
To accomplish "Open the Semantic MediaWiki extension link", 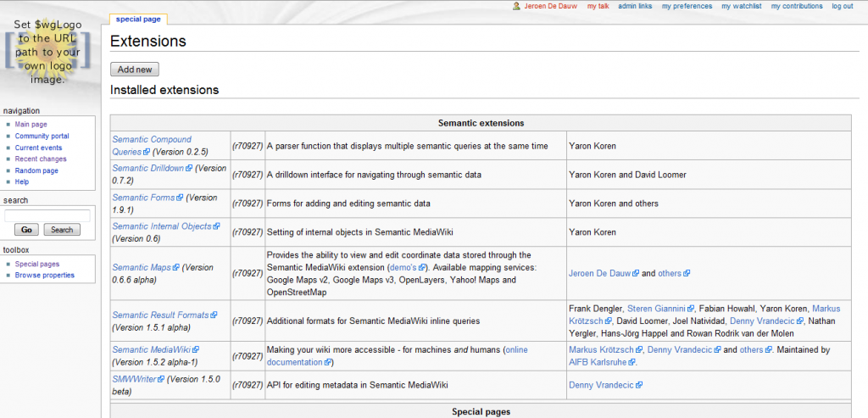I will [156, 349].
